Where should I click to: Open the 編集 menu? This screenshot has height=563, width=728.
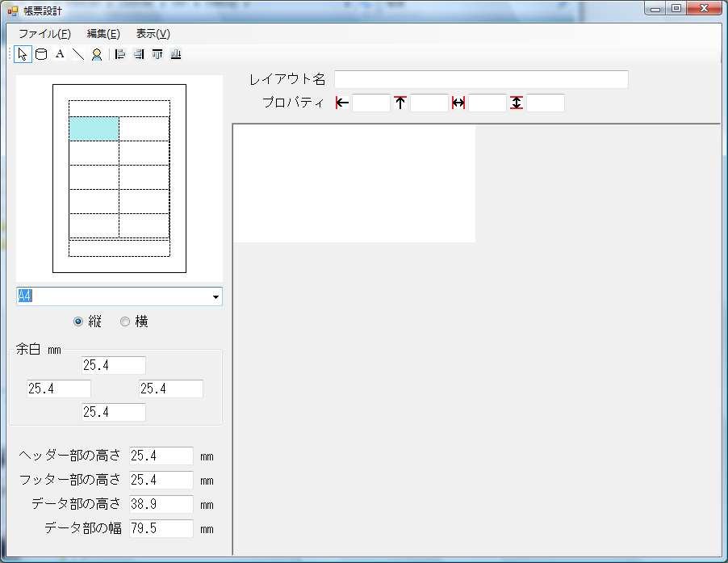click(x=103, y=34)
